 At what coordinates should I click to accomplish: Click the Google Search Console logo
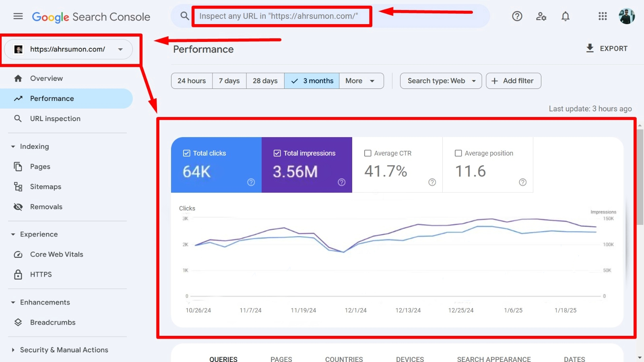[91, 17]
